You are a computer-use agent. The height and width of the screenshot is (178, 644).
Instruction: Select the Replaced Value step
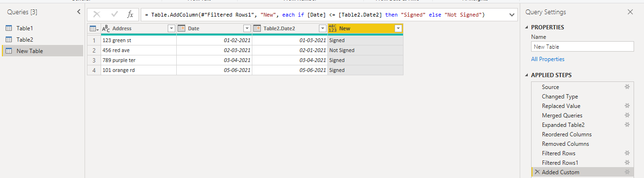pos(583,106)
